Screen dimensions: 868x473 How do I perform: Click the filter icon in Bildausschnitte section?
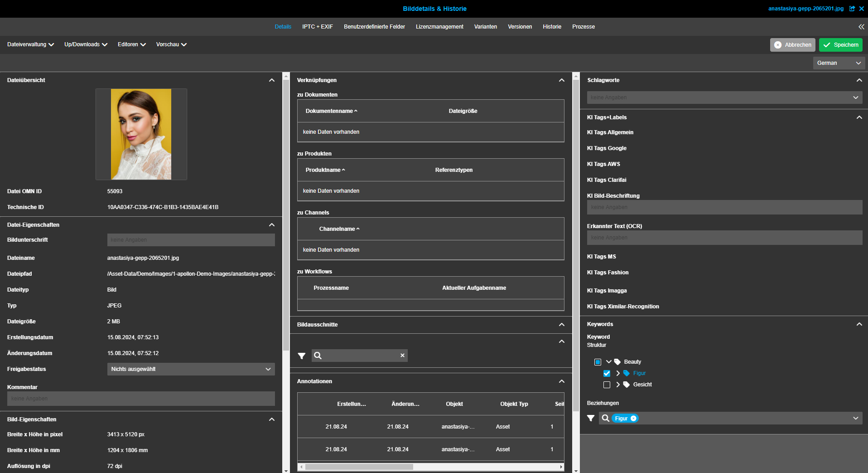pos(302,356)
